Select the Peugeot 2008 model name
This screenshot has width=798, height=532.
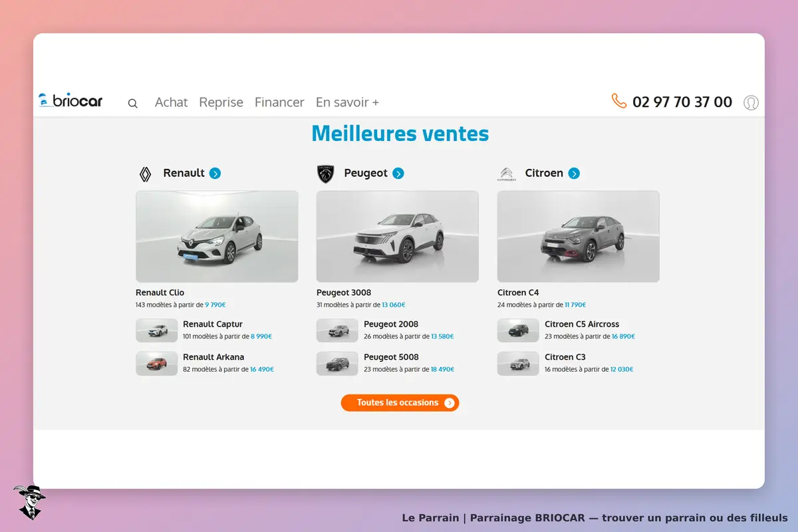coord(391,325)
